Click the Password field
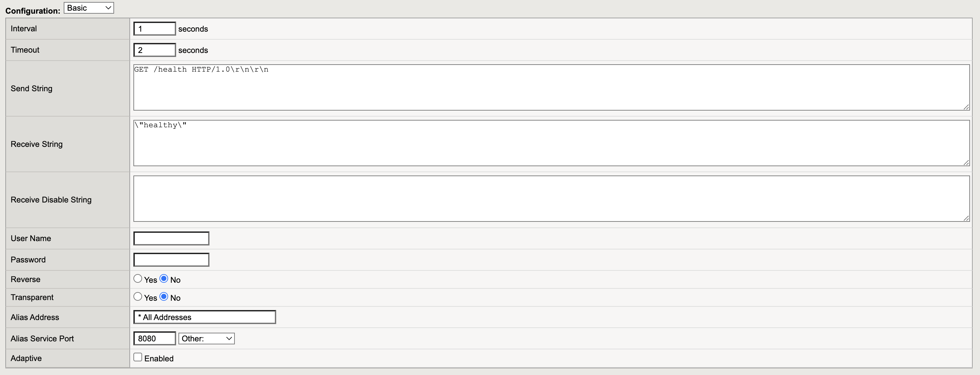 pos(171,259)
